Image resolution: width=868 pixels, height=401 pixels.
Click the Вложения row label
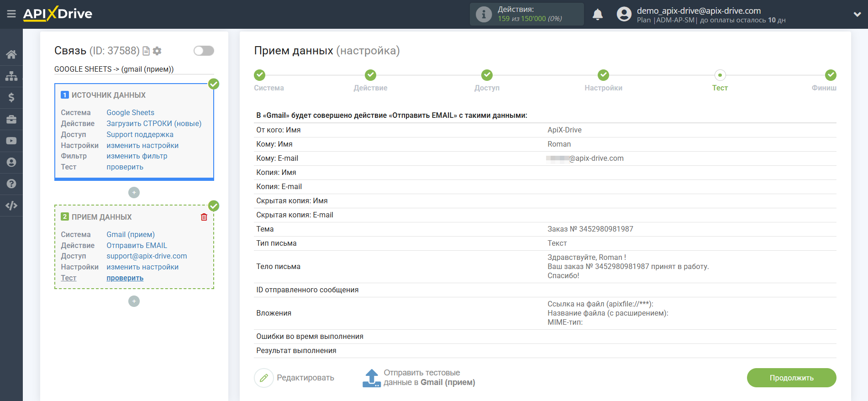pos(274,313)
